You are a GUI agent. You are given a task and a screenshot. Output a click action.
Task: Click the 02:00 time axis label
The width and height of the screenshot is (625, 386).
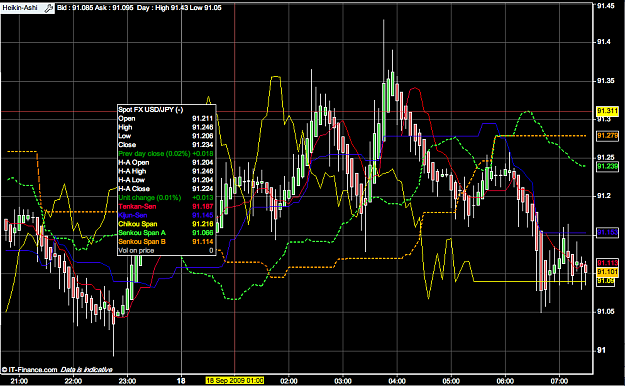click(x=289, y=381)
